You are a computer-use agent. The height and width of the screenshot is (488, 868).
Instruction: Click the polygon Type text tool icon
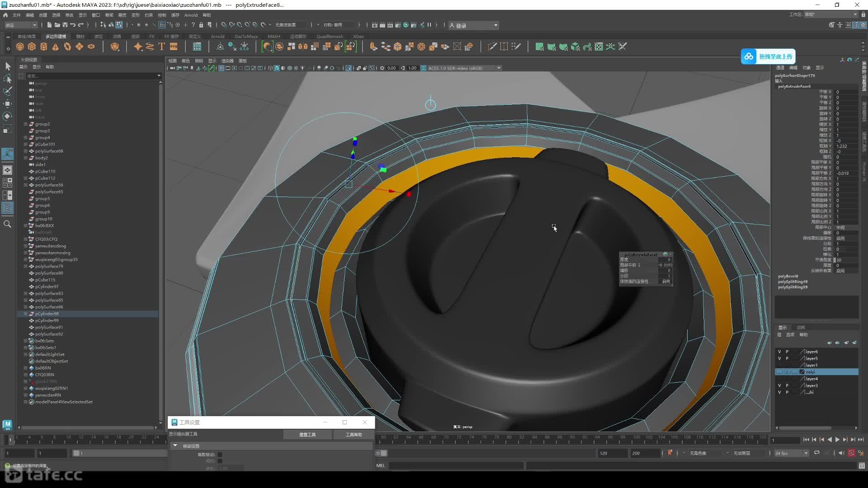point(161,47)
